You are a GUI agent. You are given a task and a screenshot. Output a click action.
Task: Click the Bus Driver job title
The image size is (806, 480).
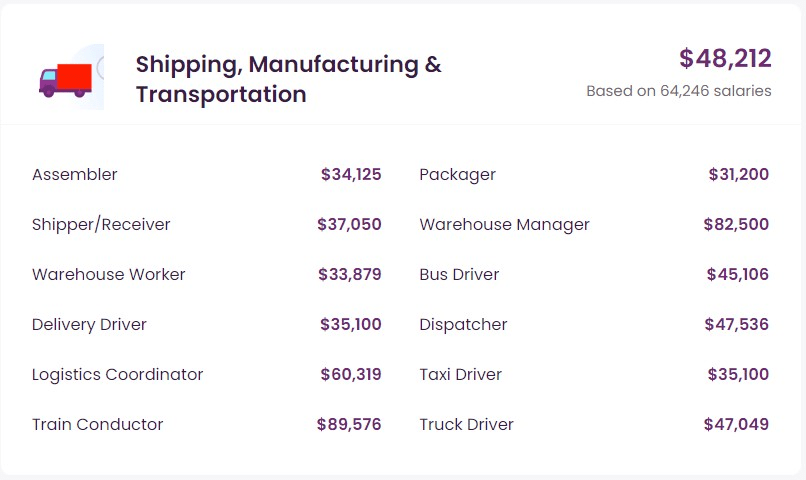click(x=459, y=275)
